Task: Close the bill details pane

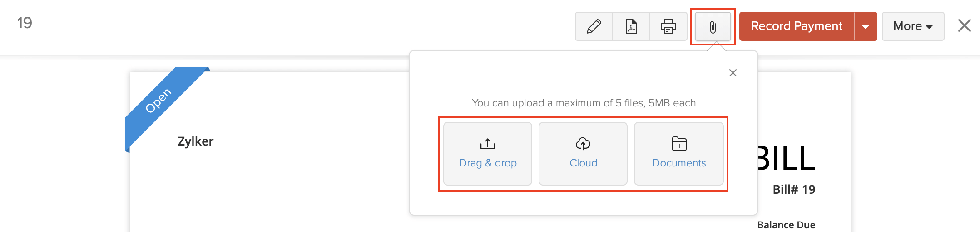Action: [964, 26]
